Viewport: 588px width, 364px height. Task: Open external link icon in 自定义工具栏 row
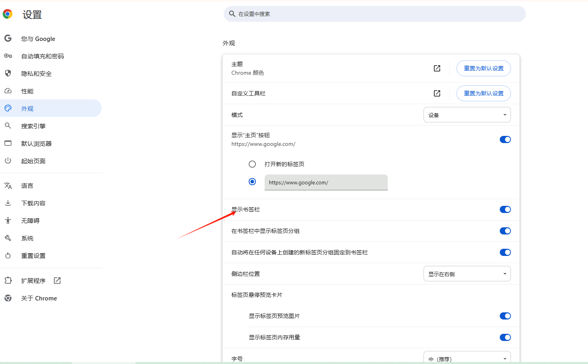tap(437, 93)
